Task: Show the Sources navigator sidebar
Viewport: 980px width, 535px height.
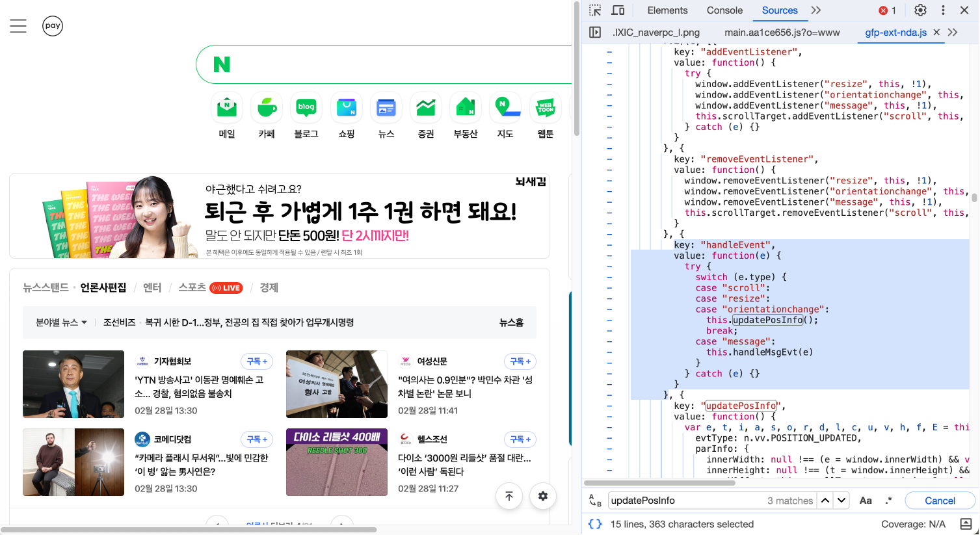Action: (595, 33)
